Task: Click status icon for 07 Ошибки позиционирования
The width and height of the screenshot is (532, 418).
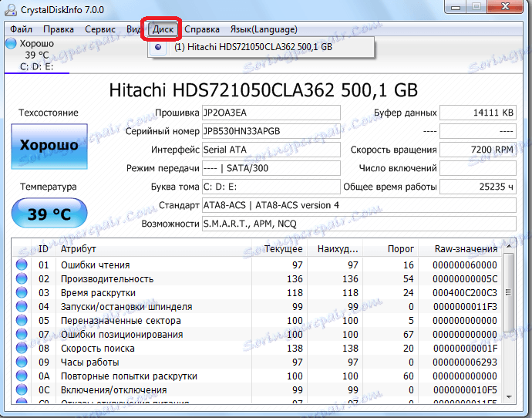Action: click(x=22, y=334)
